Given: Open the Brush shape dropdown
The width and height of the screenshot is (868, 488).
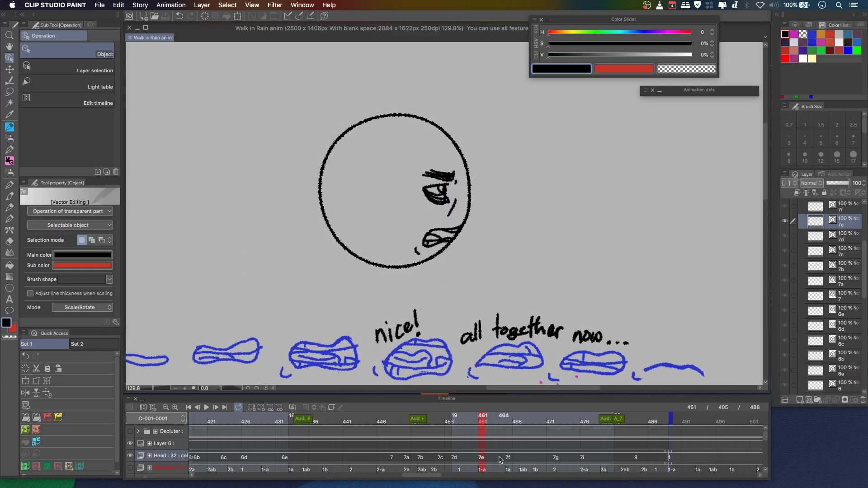Looking at the screenshot, I should [109, 279].
